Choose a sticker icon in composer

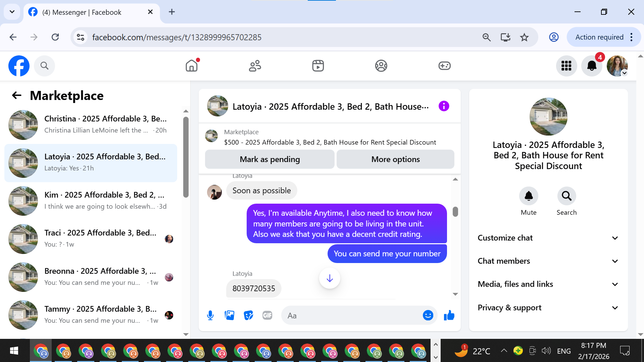tap(248, 315)
